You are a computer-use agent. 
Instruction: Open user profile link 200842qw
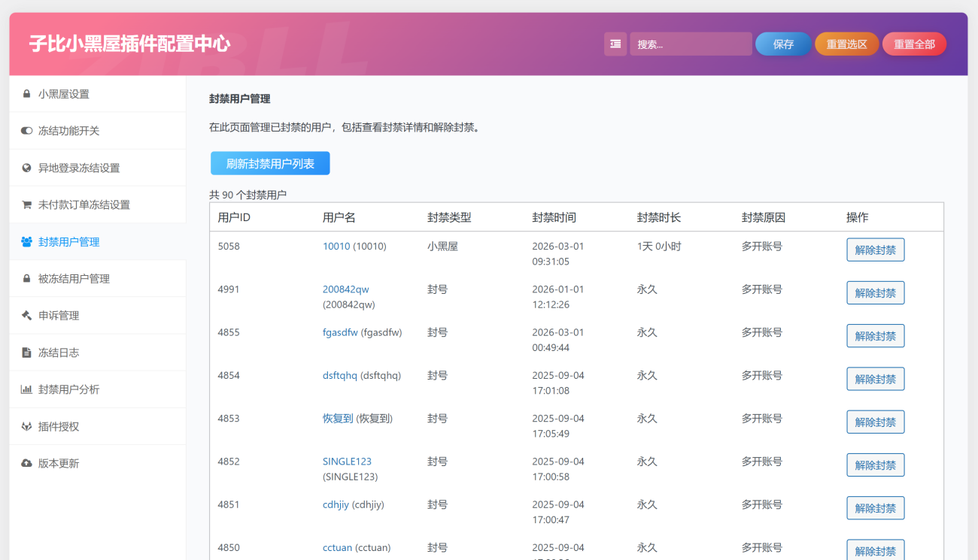tap(345, 289)
